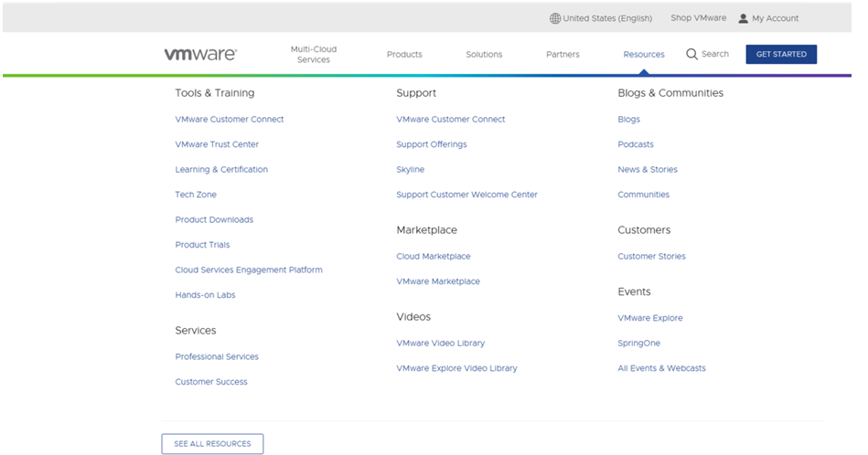Open Product Downloads link

pyautogui.click(x=214, y=220)
